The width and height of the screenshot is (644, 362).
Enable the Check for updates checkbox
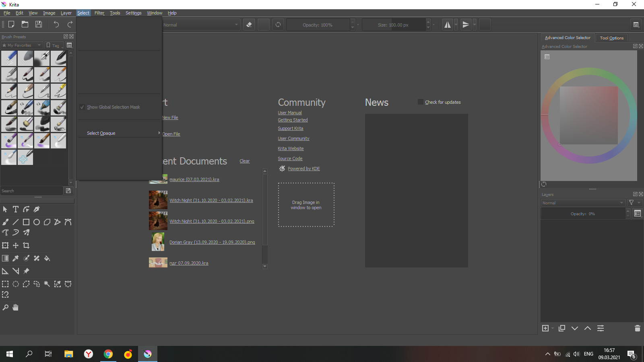click(x=421, y=102)
